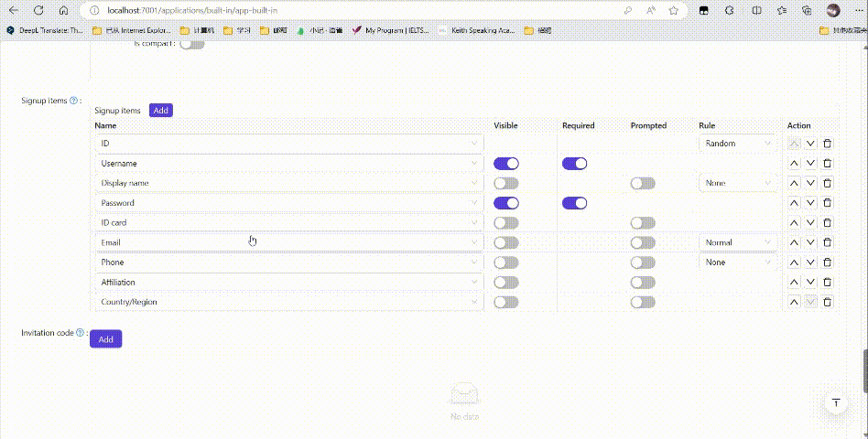This screenshot has width=868, height=439.
Task: Open the Signup items help tooltip icon
Action: 73,101
